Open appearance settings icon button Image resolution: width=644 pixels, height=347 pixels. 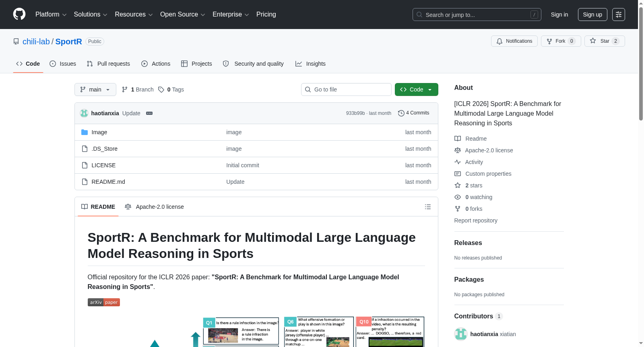coord(619,15)
